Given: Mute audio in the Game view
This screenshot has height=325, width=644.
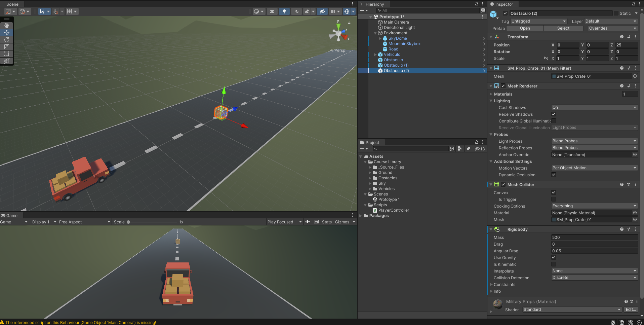Looking at the screenshot, I should (x=308, y=222).
